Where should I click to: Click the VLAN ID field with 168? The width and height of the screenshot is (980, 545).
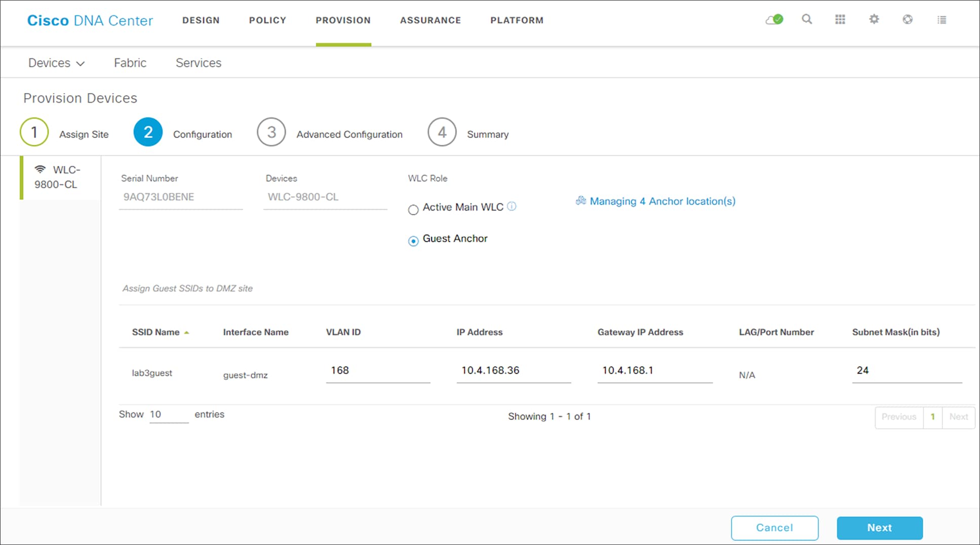coord(378,371)
